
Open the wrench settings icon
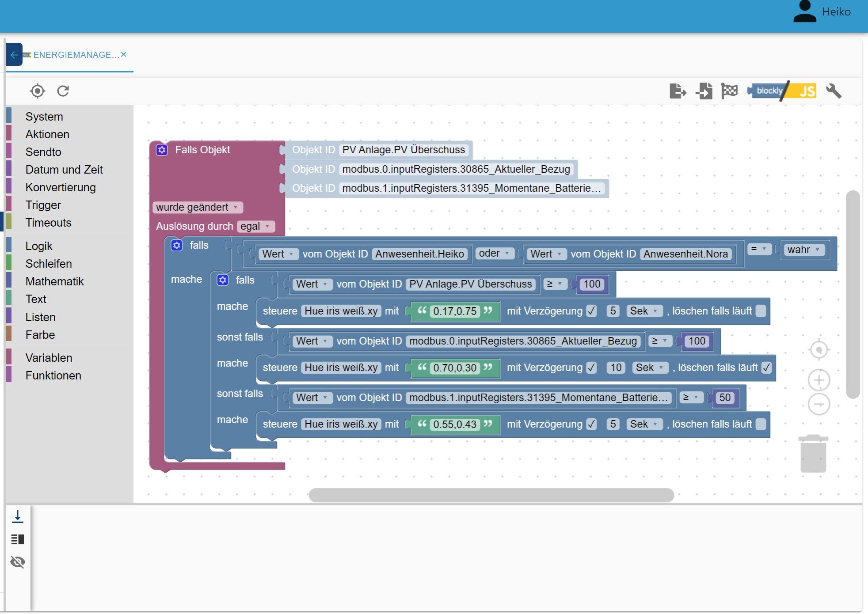tap(833, 91)
